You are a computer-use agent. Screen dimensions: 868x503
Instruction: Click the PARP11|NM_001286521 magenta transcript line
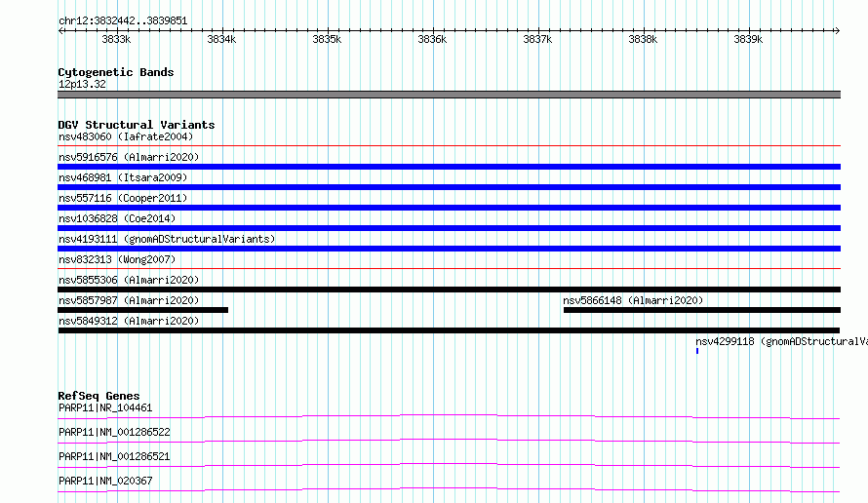point(449,465)
